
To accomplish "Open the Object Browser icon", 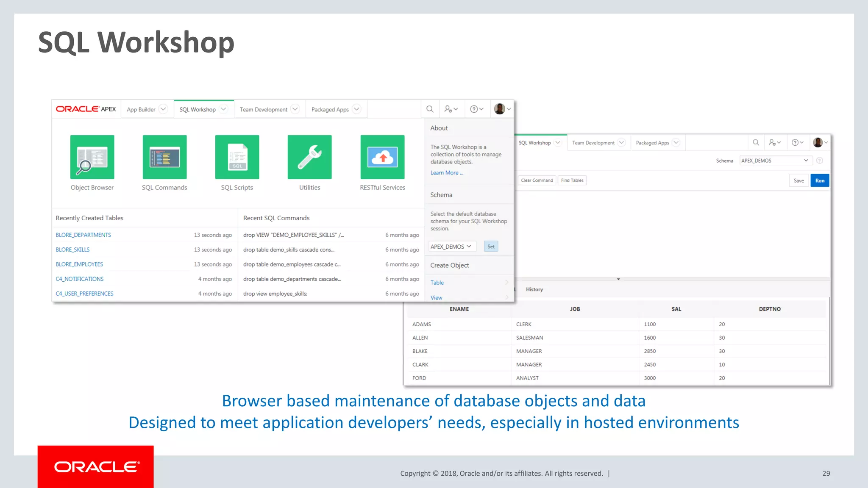I will [x=92, y=157].
